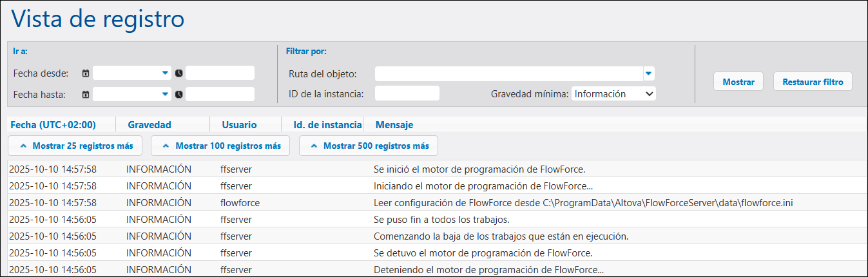The width and height of the screenshot is (868, 277).
Task: Focus the Fecha desde time field
Action: 220,73
